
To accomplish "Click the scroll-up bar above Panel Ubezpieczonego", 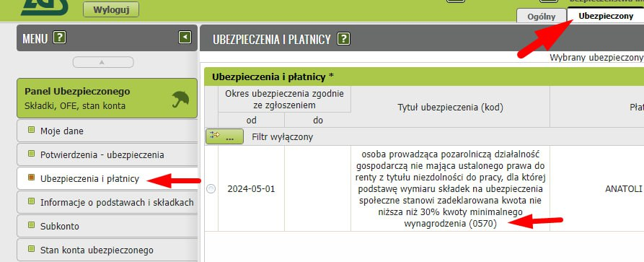I will (103, 62).
